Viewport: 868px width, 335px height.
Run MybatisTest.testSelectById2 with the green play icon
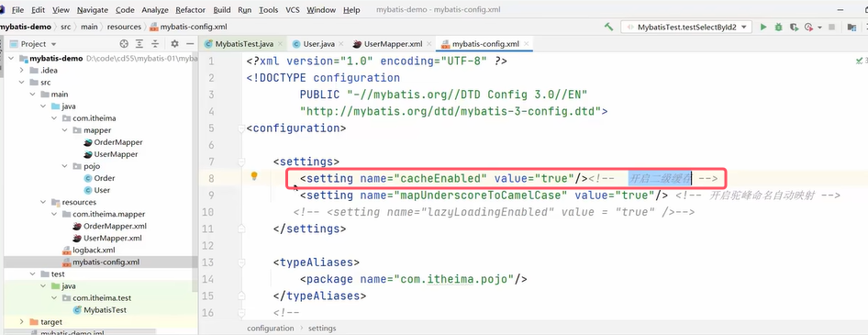[x=763, y=27]
